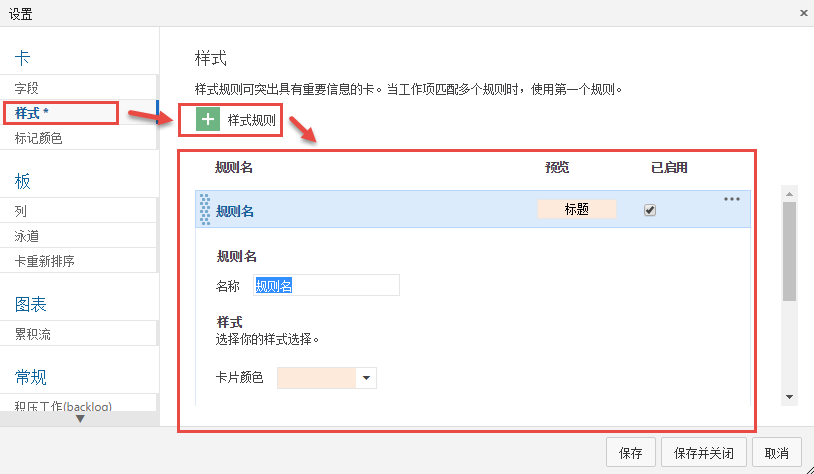Click the 卡 section heading
The width and height of the screenshot is (814, 474).
(x=22, y=58)
